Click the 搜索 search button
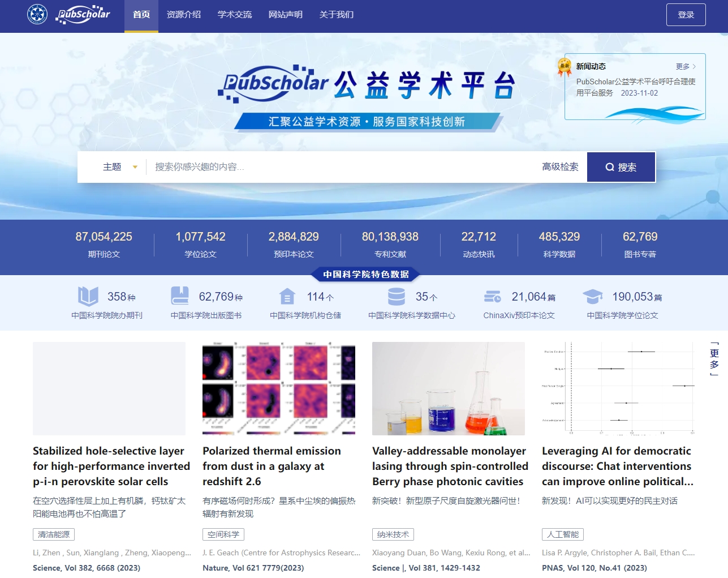Viewport: 728px width, 578px height. (621, 167)
